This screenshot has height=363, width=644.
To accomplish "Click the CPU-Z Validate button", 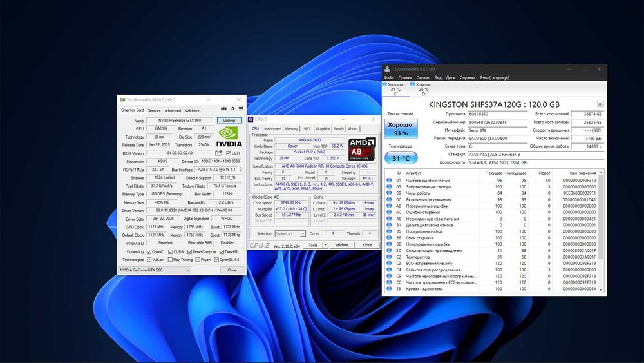I will click(341, 244).
